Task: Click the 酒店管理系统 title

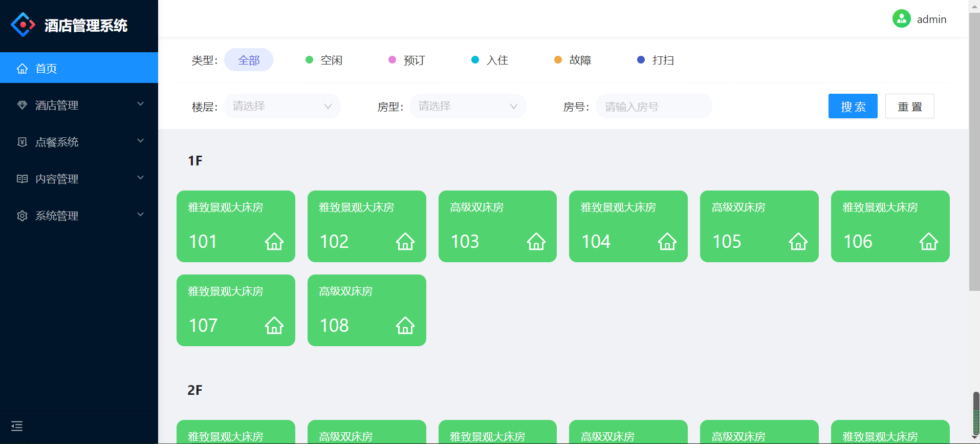Action: point(86,25)
